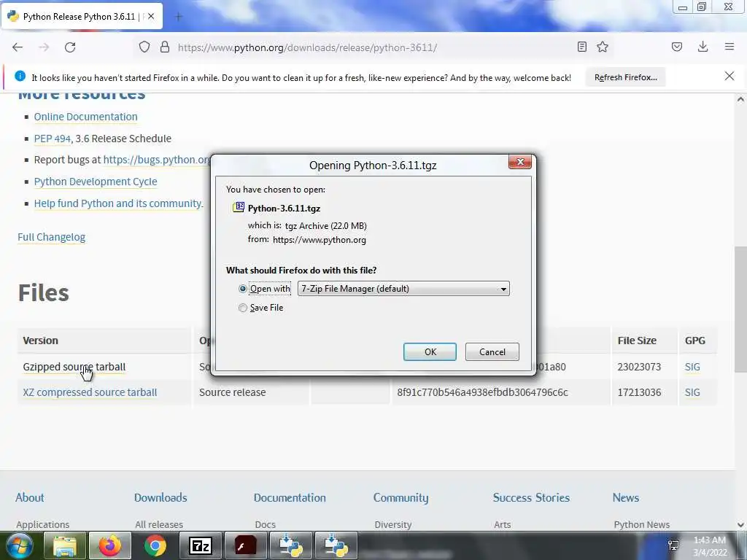Viewport: 747px width, 560px height.
Task: Expand the 7-Zip File Manager dropdown
Action: click(403, 289)
